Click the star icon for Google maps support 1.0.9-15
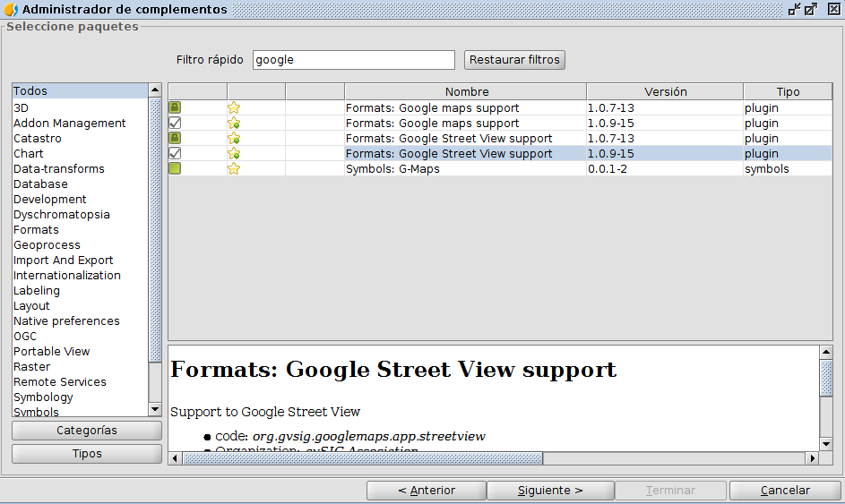845x504 pixels. click(x=234, y=124)
